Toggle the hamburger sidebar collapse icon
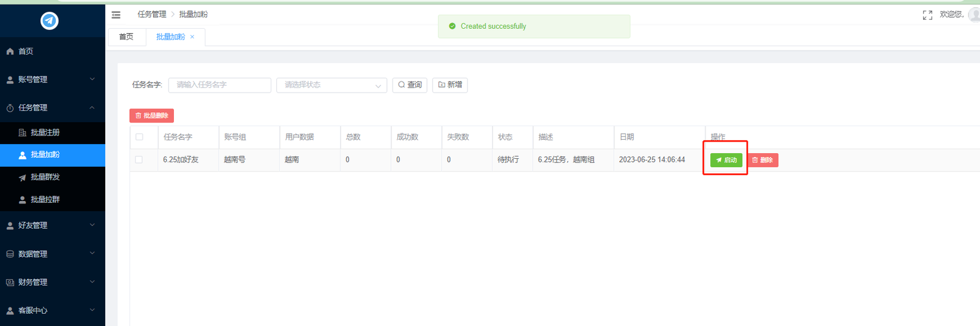The image size is (980, 326). (116, 15)
